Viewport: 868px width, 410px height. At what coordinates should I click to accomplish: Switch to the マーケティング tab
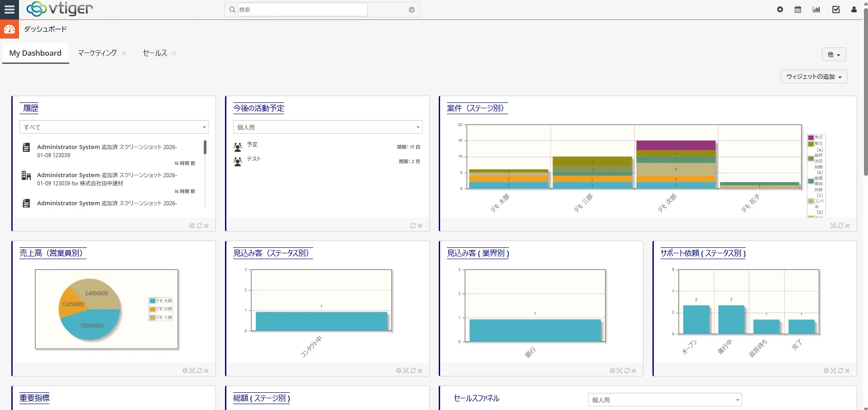(x=97, y=53)
